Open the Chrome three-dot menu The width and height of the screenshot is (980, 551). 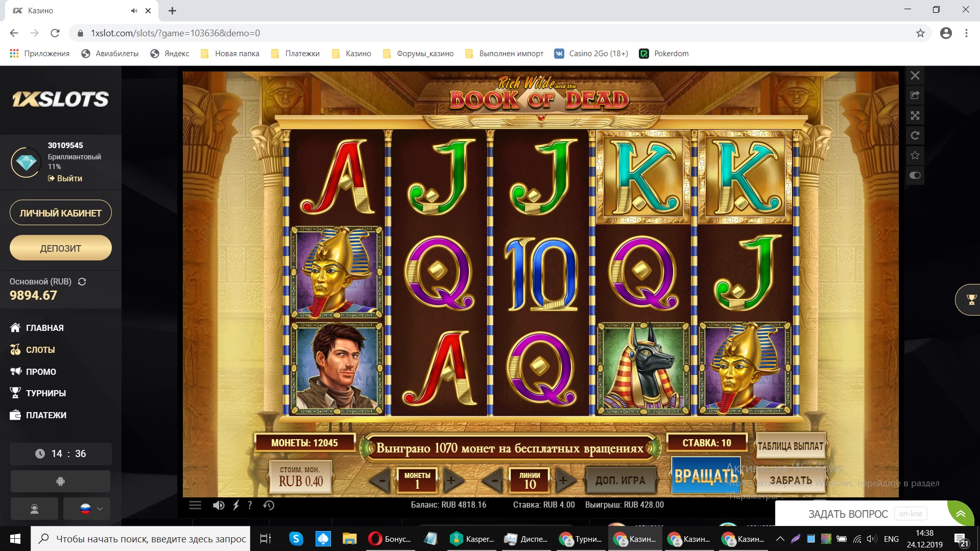pos(966,33)
